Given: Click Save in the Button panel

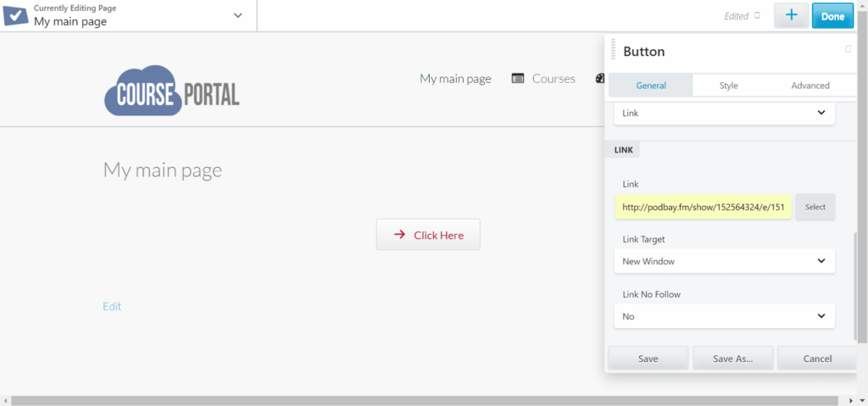Looking at the screenshot, I should tap(648, 359).
